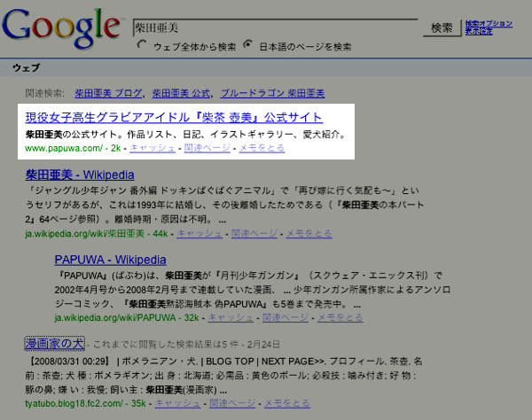Open related search 柴田亜美 公式

point(181,93)
